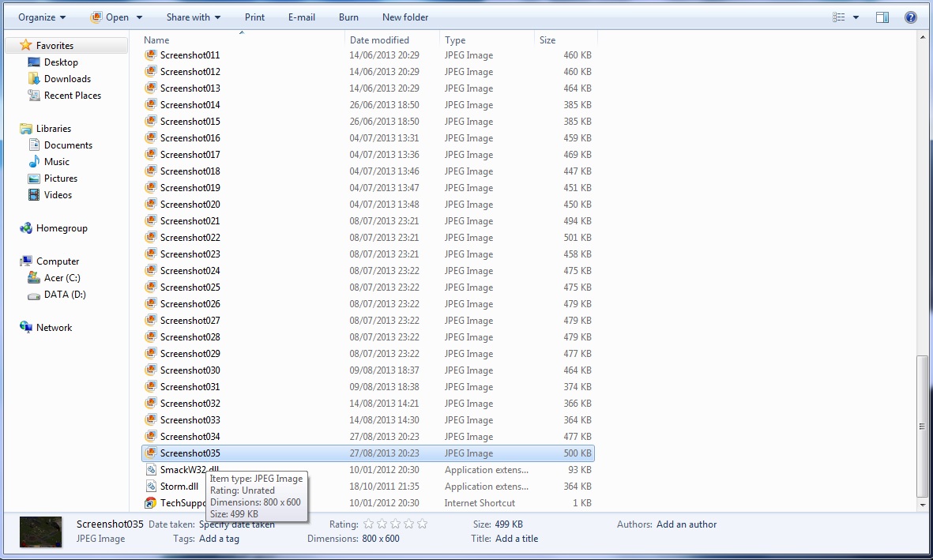933x560 pixels.
Task: Select the file named Screenshot016
Action: click(x=190, y=138)
